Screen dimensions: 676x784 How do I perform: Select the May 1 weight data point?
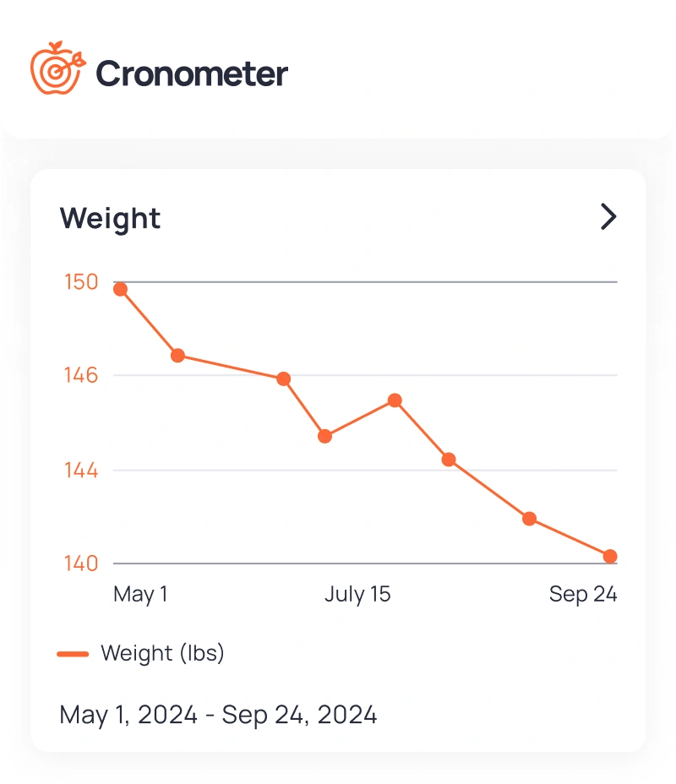click(x=118, y=288)
